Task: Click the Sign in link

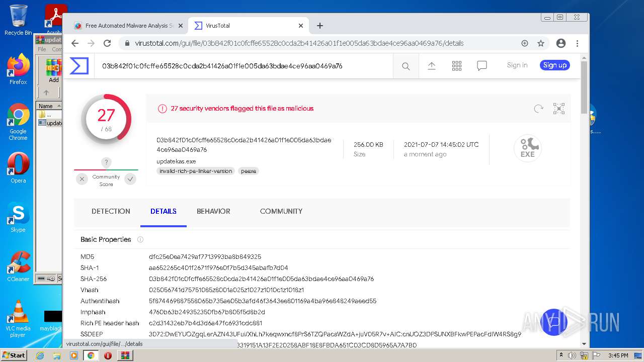Action: [x=517, y=65]
